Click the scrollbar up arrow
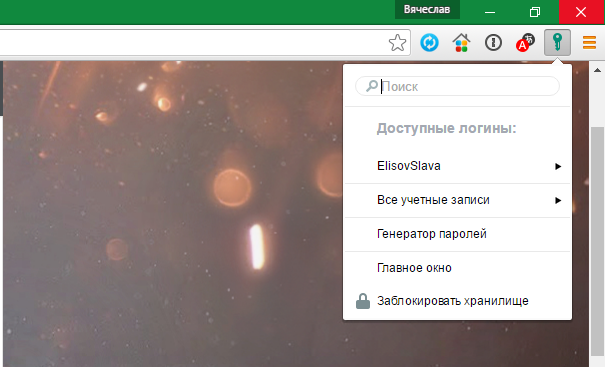 click(x=597, y=70)
